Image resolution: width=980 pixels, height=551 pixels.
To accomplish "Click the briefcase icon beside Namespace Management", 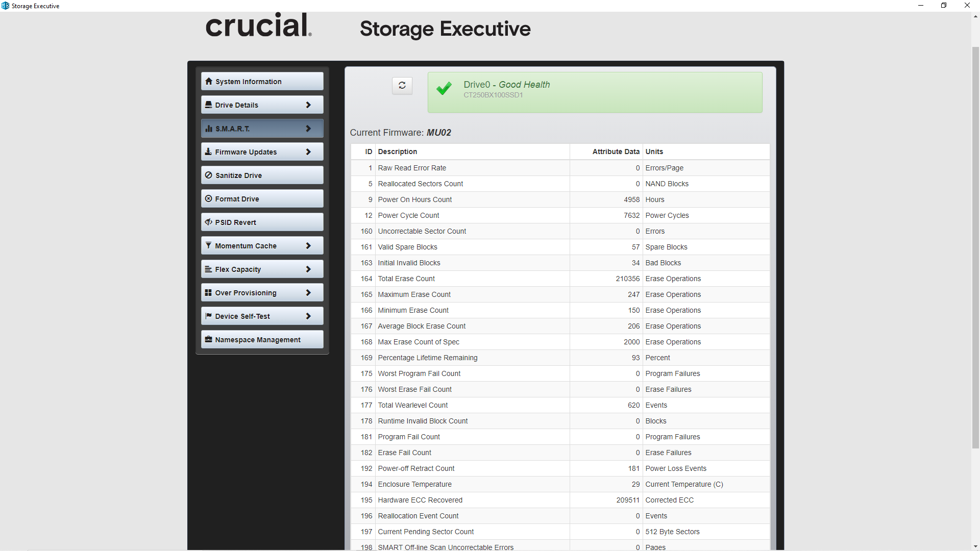I will coord(208,340).
